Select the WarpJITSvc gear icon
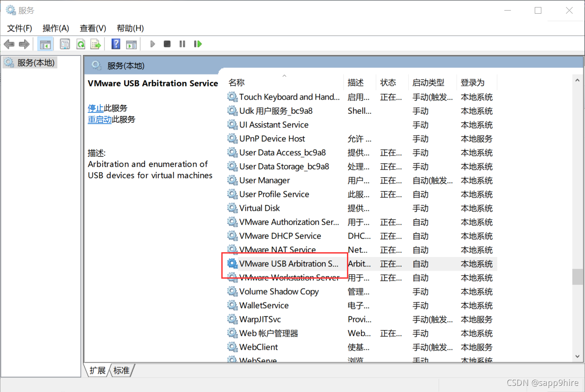The width and height of the screenshot is (585, 392). click(x=232, y=319)
